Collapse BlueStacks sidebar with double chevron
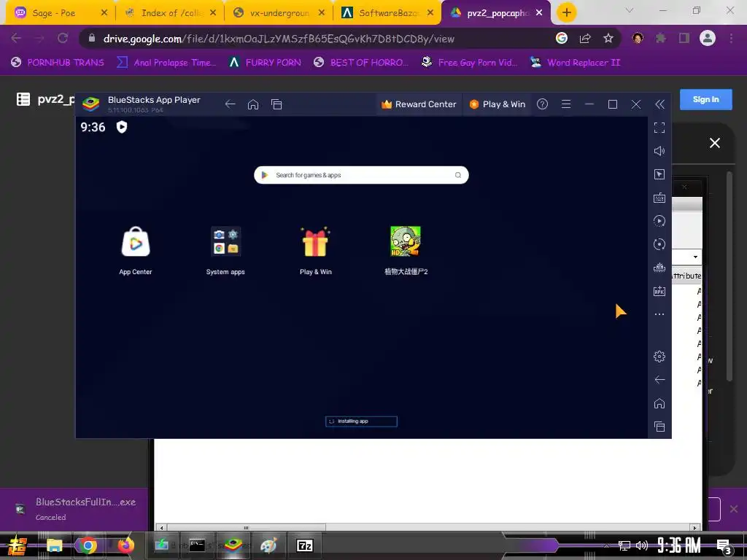This screenshot has width=747, height=560. pyautogui.click(x=659, y=104)
